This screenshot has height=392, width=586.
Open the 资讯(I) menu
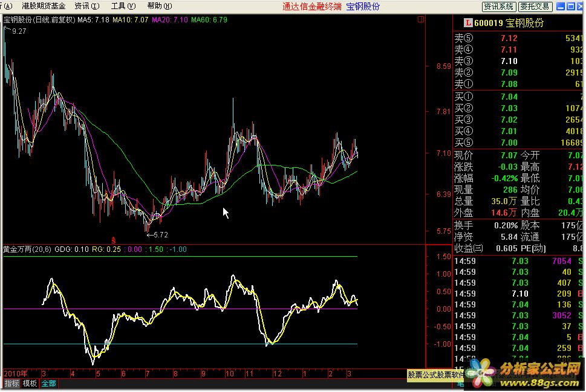coord(86,6)
